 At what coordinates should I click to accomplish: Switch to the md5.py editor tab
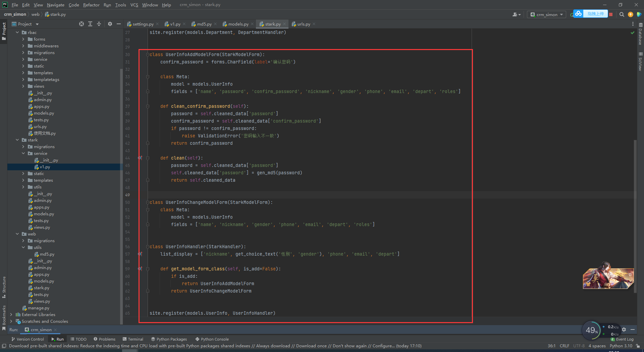coord(204,24)
